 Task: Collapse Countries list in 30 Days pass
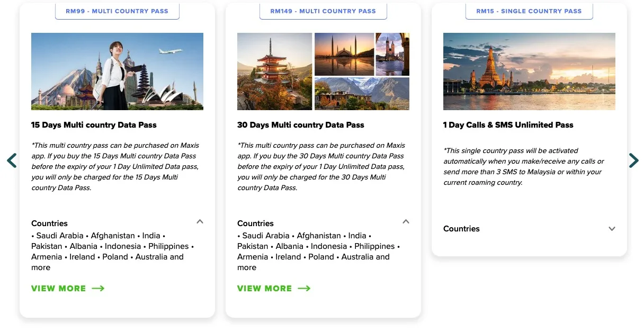[x=406, y=222]
